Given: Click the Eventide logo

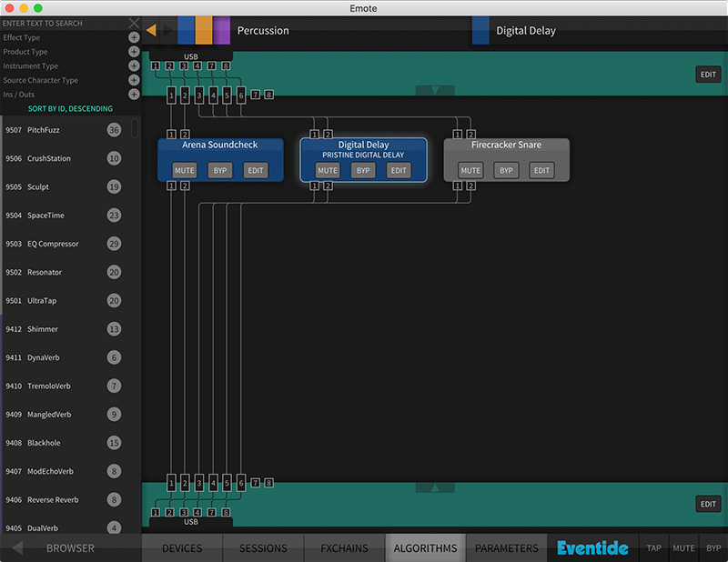Looking at the screenshot, I should coord(593,548).
